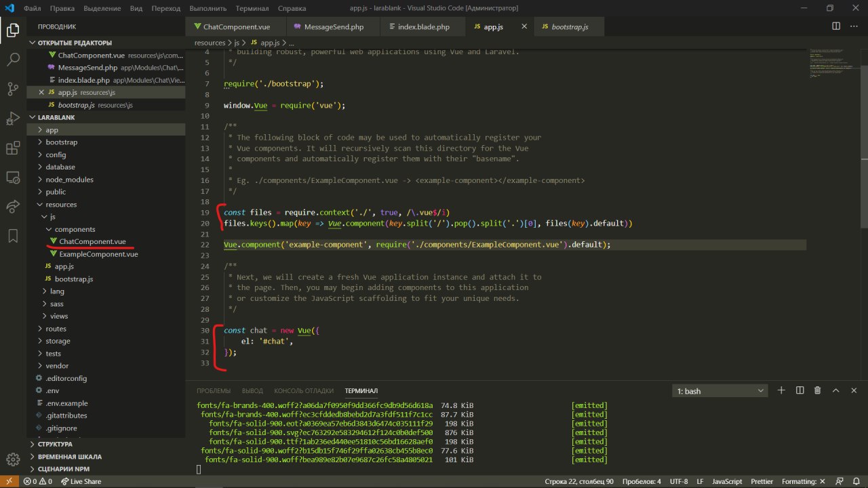The height and width of the screenshot is (488, 868).
Task: Open the notifications bell in the status bar
Action: click(x=856, y=481)
